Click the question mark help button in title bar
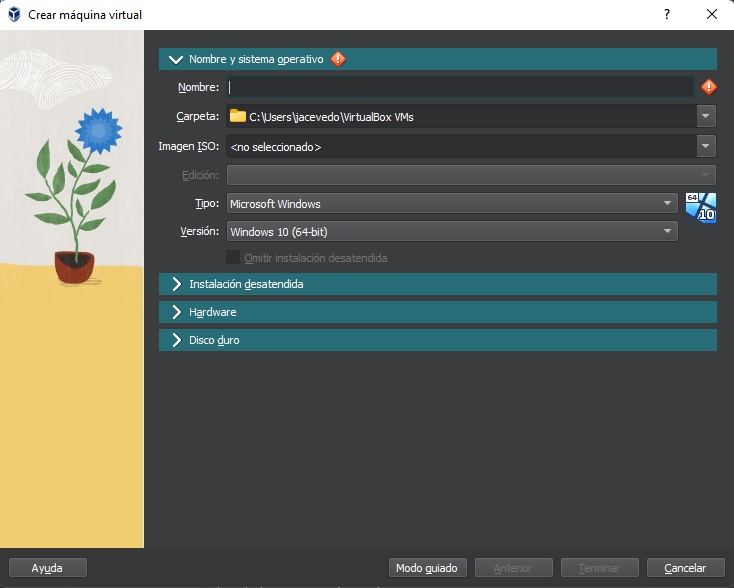Viewport: 734px width, 588px height. coord(667,14)
